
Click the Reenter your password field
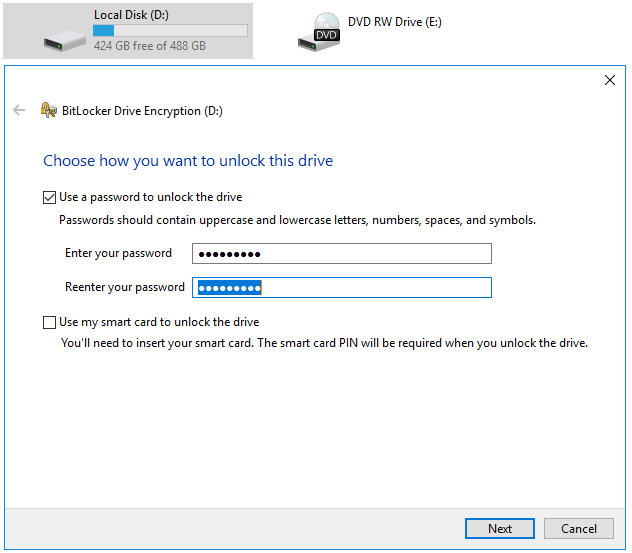point(342,287)
